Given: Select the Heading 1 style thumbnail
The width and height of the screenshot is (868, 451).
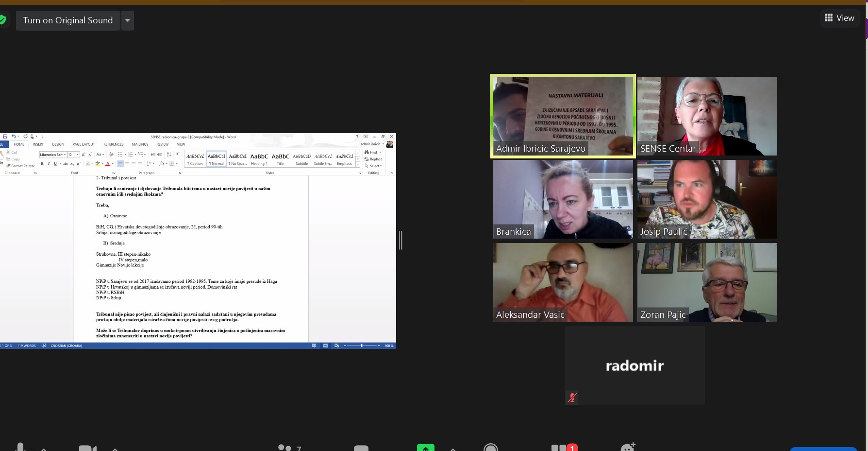Looking at the screenshot, I should coord(259,159).
